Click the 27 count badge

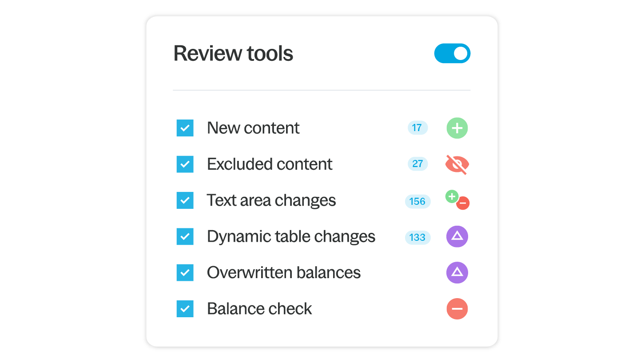417,164
